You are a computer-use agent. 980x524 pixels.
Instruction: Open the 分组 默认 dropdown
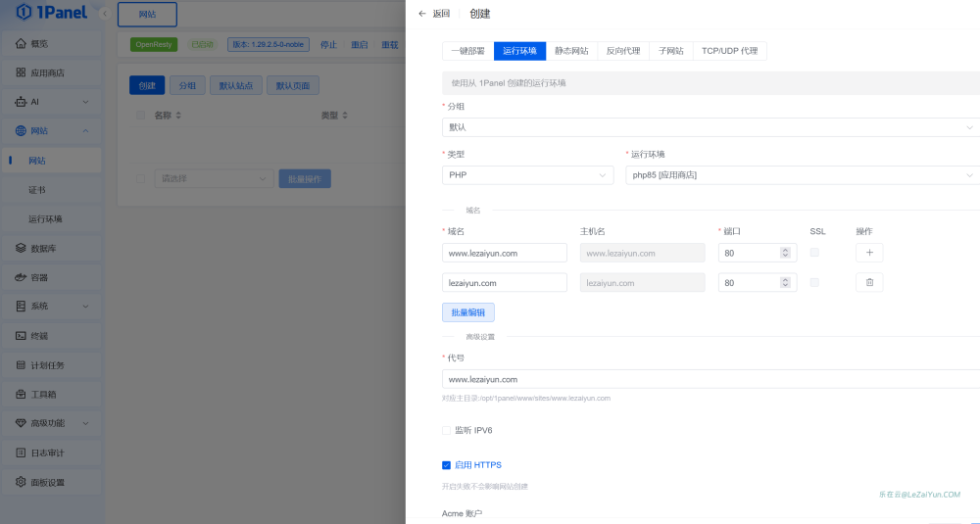[x=710, y=127]
